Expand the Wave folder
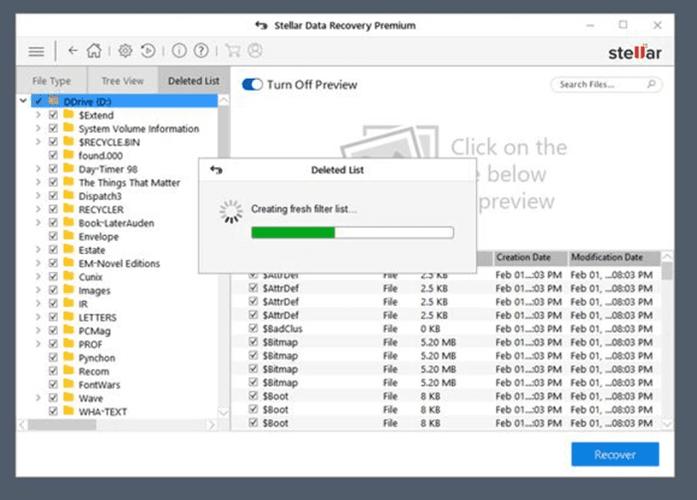Image resolution: width=697 pixels, height=500 pixels. click(x=38, y=398)
